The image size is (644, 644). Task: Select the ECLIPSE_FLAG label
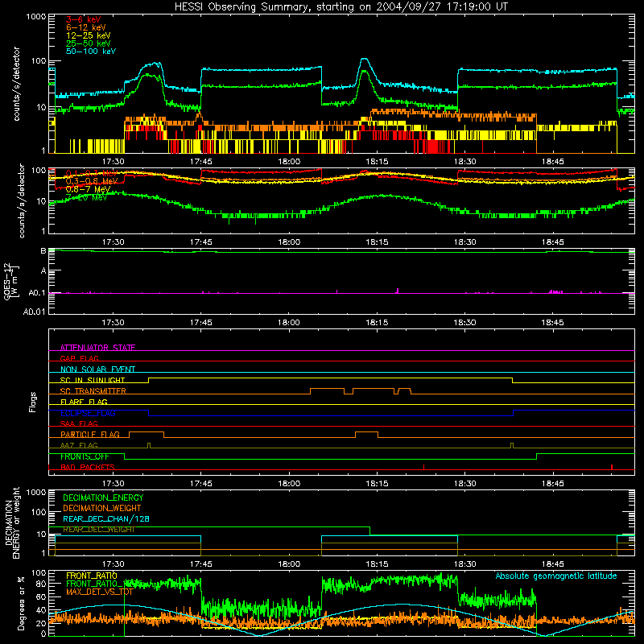point(88,413)
